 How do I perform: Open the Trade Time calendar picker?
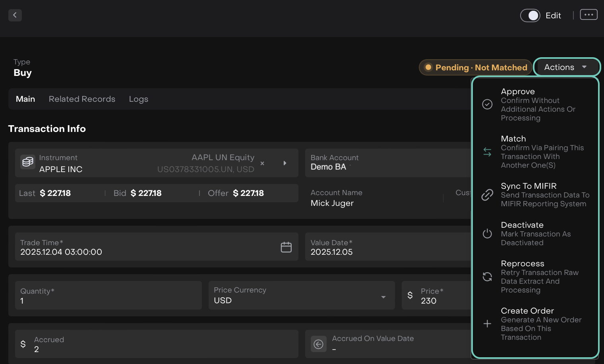(x=286, y=247)
